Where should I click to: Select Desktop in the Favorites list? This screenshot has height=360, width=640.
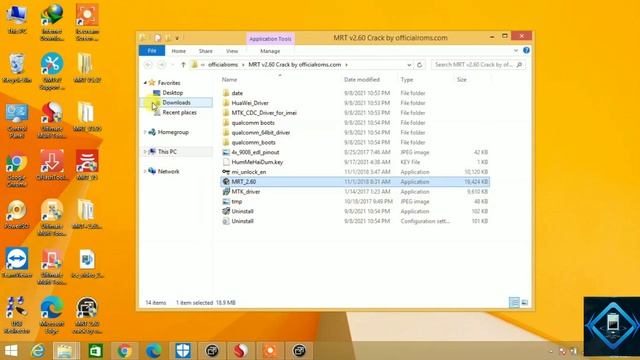173,93
